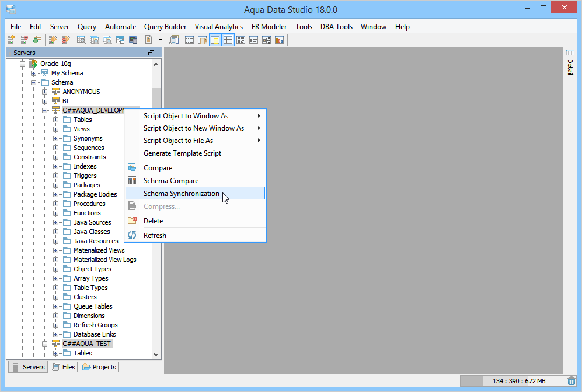Expand the Triggers folder

point(55,176)
